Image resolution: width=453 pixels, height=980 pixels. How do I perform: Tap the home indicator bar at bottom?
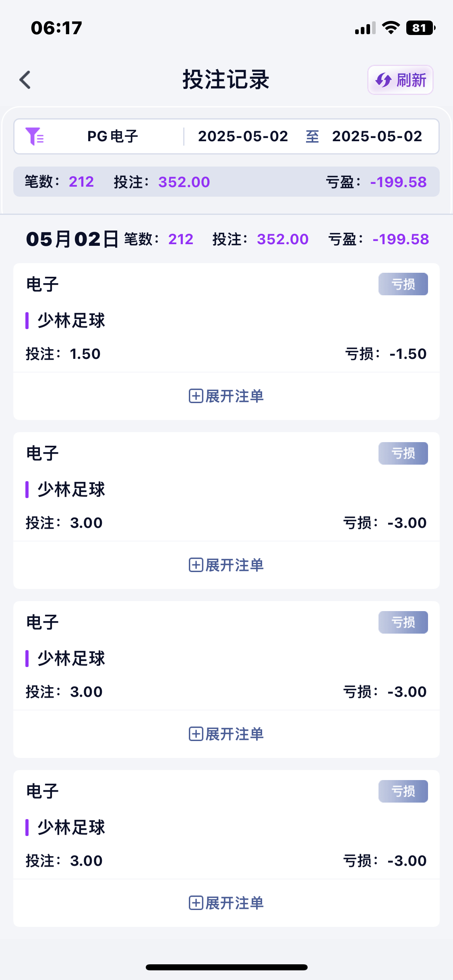pos(226,967)
